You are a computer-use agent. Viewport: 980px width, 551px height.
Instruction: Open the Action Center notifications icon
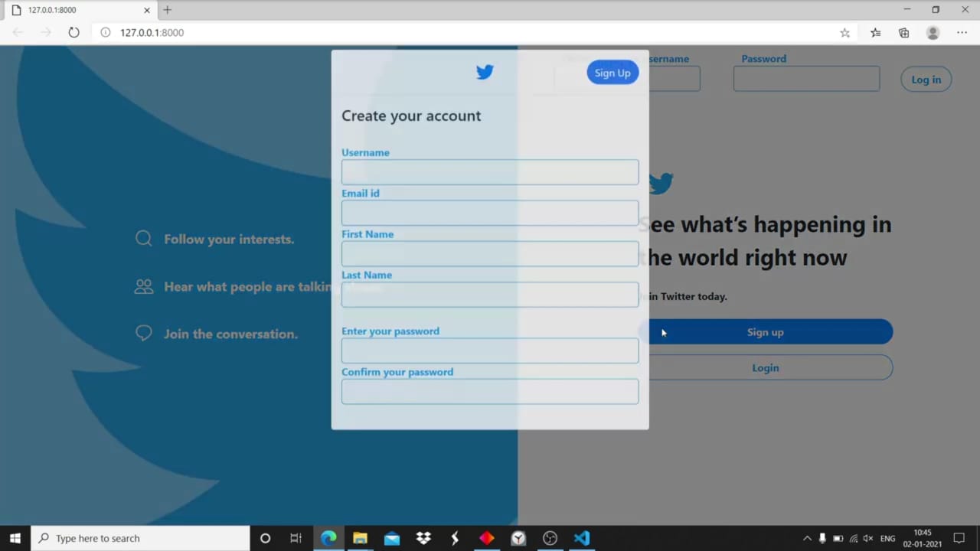[959, 538]
